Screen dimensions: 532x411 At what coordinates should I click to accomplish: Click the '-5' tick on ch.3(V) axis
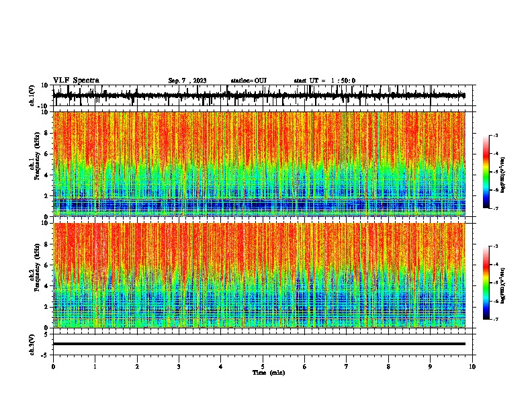tap(45, 355)
